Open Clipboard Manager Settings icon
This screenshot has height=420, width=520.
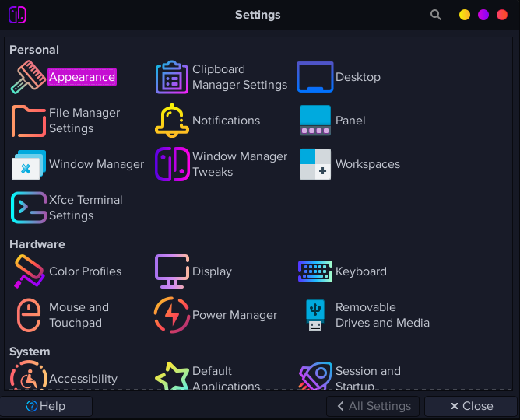[172, 77]
